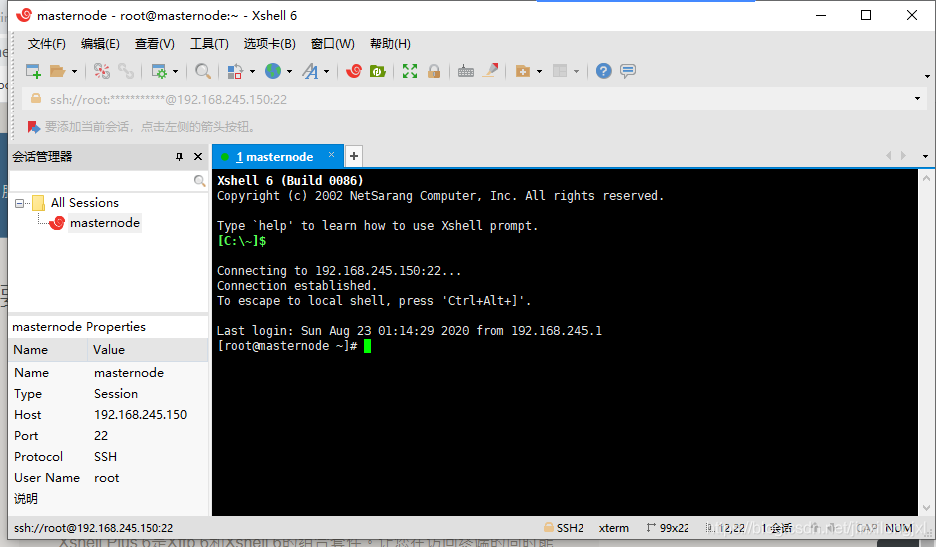Click the Open session folder icon
Viewport: 936px width, 547px height.
57,71
